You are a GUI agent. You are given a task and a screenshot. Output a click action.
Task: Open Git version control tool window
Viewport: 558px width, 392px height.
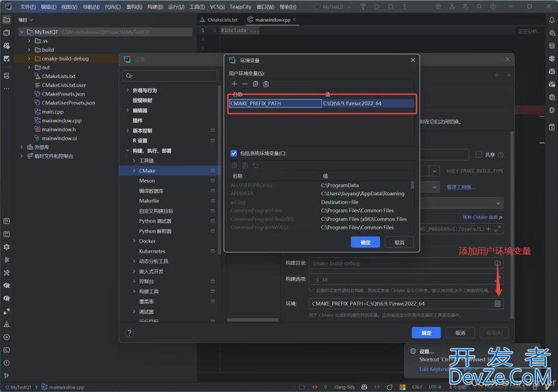[7, 376]
